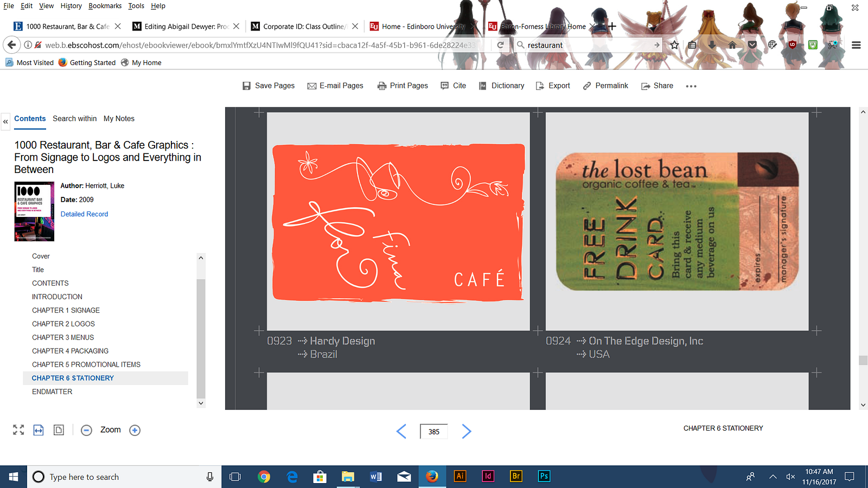Image resolution: width=868 pixels, height=488 pixels.
Task: Go to the previous page arrow
Action: [401, 431]
